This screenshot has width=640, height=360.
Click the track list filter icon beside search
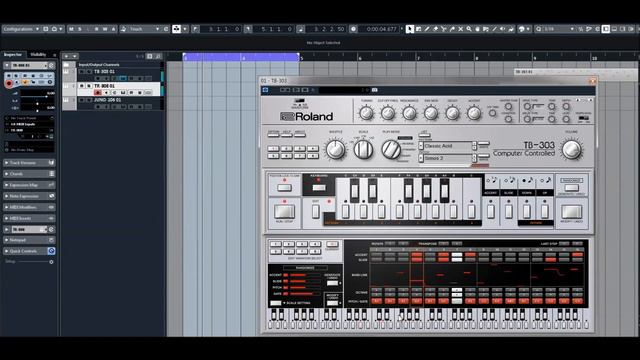(x=150, y=56)
